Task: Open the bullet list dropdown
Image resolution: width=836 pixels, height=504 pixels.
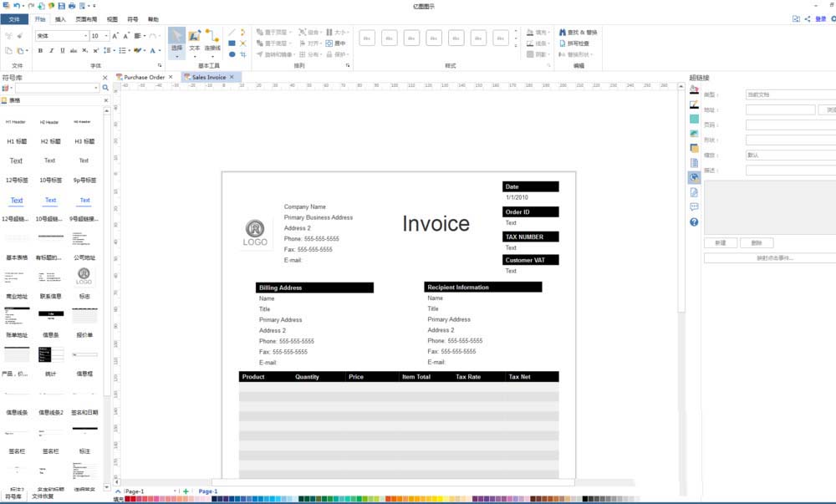Action: tap(125, 51)
